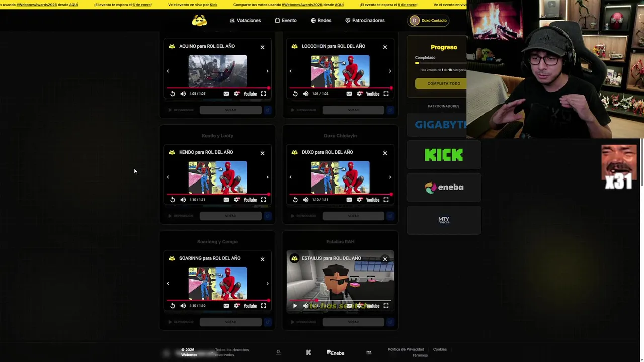Mute the DUXO video
The height and width of the screenshot is (362, 644).
(306, 200)
